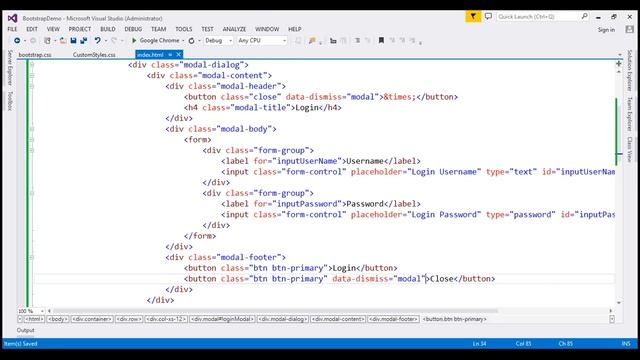Click the Visual Studio logo icon
The width and height of the screenshot is (640, 360).
point(12,18)
